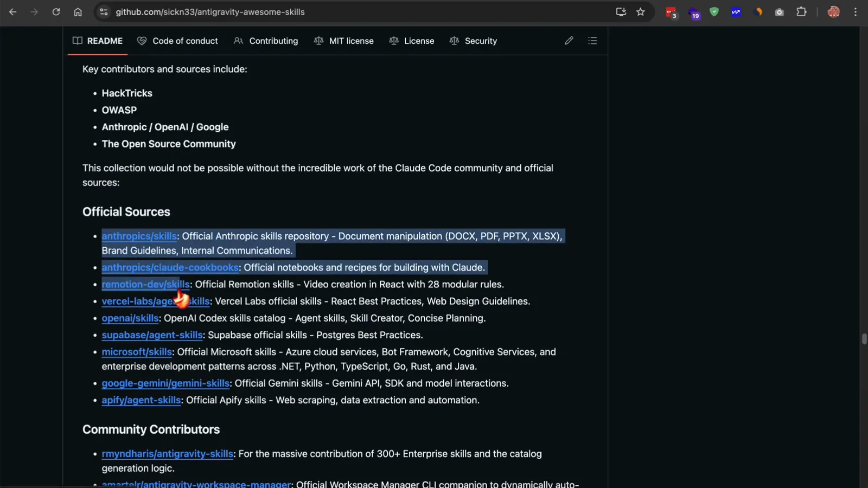The height and width of the screenshot is (488, 868).
Task: Switch to the Contributing tab
Action: click(x=266, y=41)
